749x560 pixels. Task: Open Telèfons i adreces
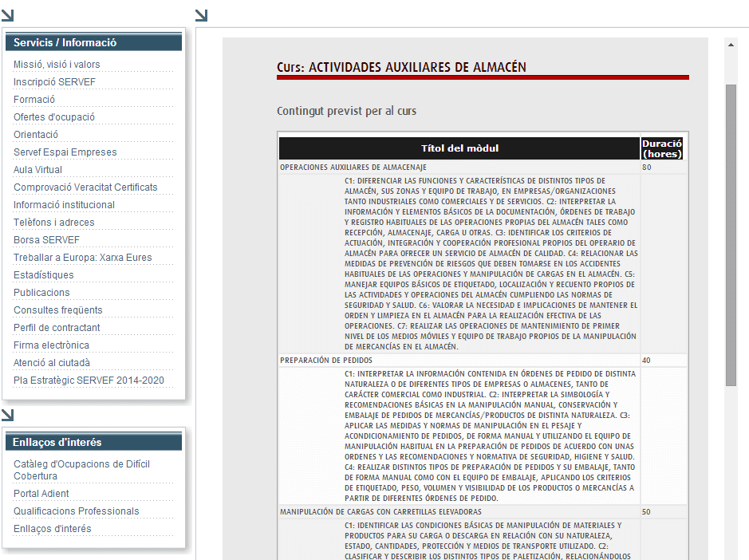(x=53, y=223)
